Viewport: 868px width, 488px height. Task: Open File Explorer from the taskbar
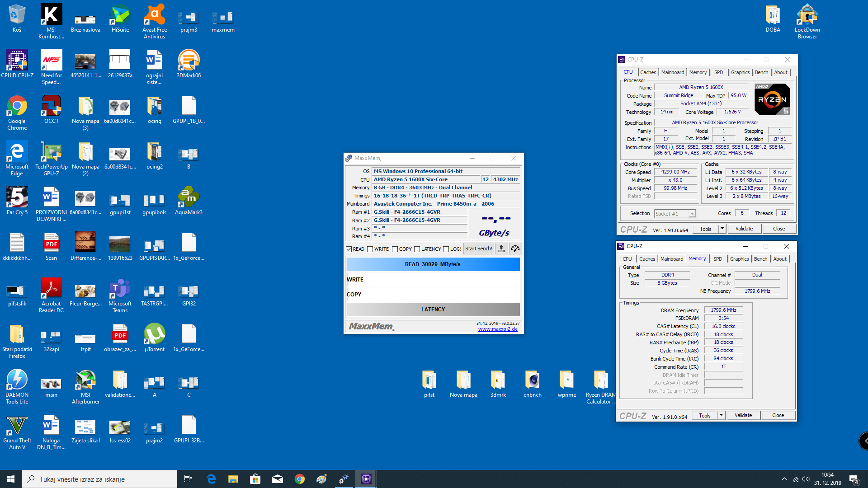[x=233, y=479]
